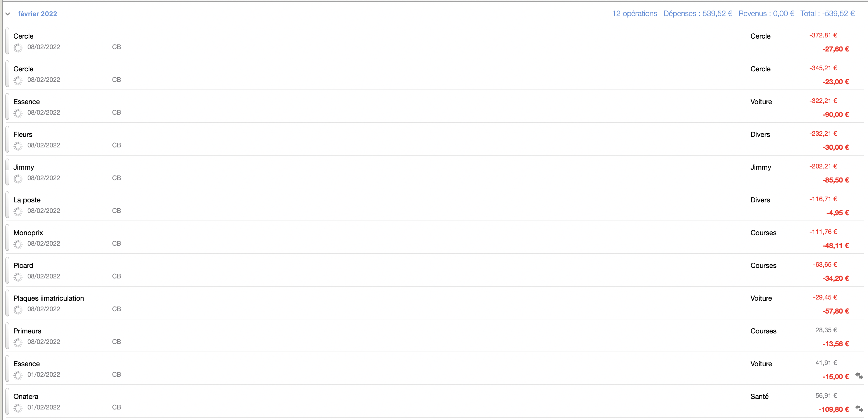Click the 12 opérations summary text
Screen dimensions: 868x420
tap(634, 13)
